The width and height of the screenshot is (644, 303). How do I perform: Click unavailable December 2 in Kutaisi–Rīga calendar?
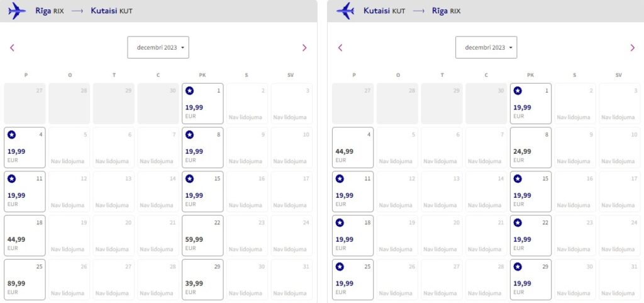click(x=574, y=104)
